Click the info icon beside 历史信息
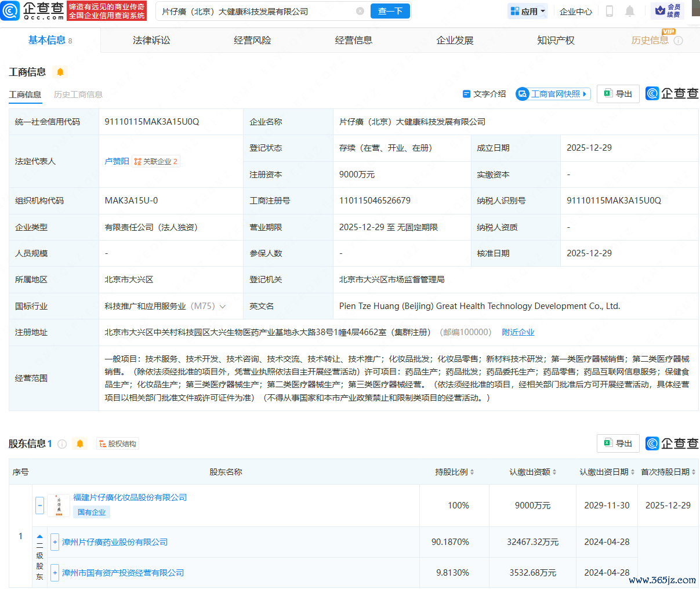Viewport: 700px width, 589px height. click(678, 41)
